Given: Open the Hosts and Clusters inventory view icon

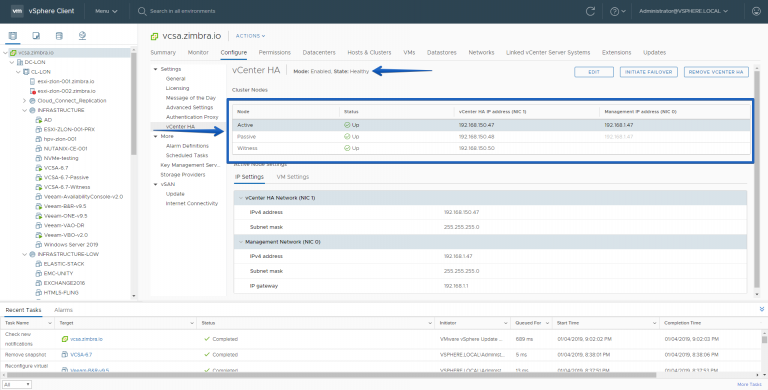Looking at the screenshot, I should pos(13,36).
